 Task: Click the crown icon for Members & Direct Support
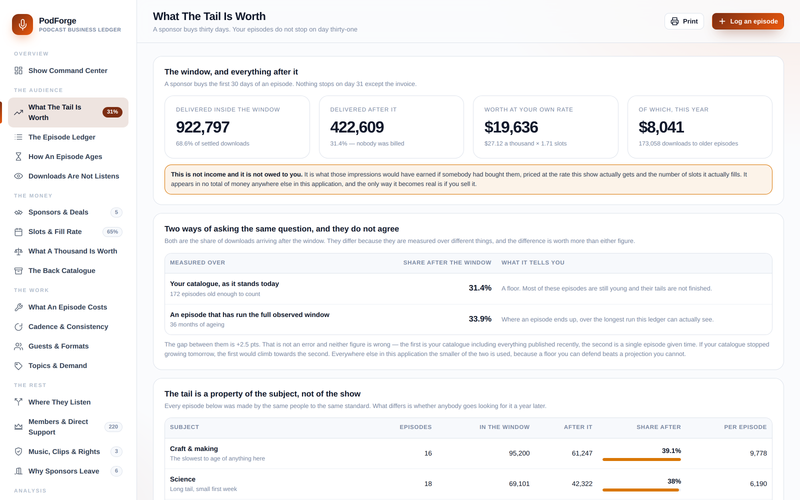[x=18, y=427]
